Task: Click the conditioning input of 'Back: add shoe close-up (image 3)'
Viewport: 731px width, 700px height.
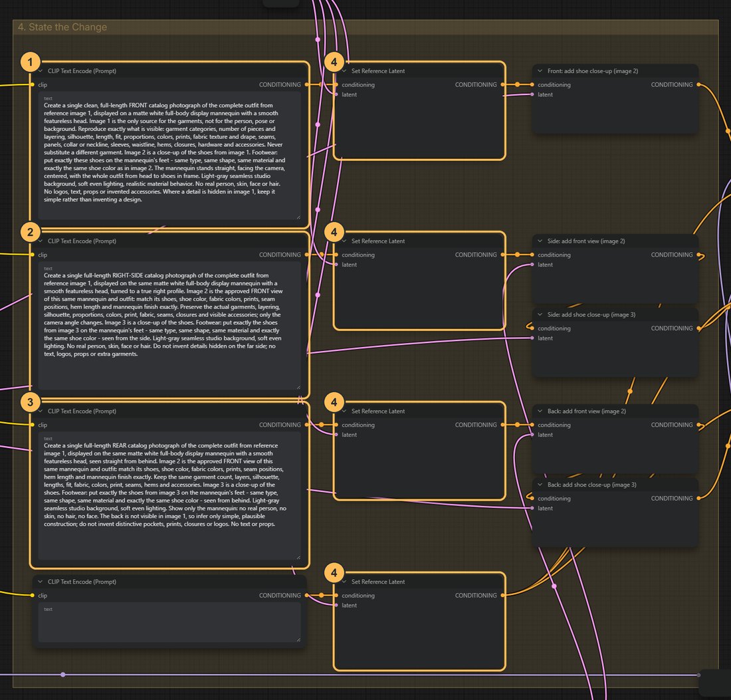Action: click(x=532, y=499)
